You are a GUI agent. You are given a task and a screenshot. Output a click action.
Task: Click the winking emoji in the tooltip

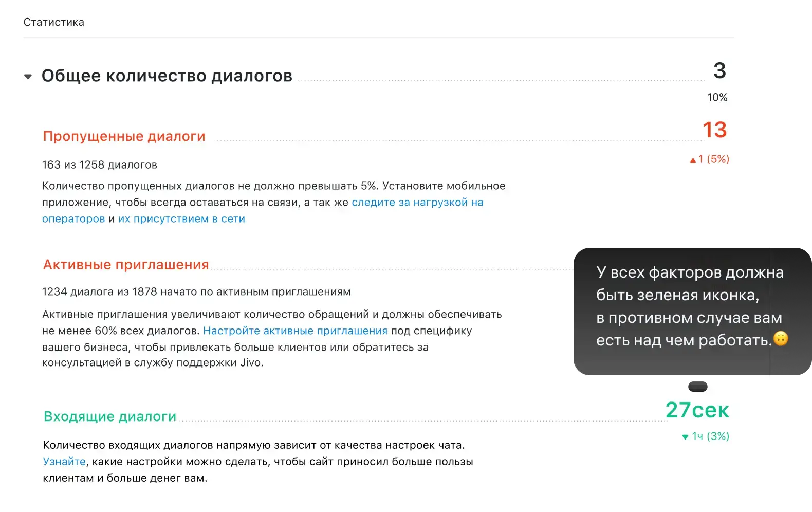pos(782,340)
